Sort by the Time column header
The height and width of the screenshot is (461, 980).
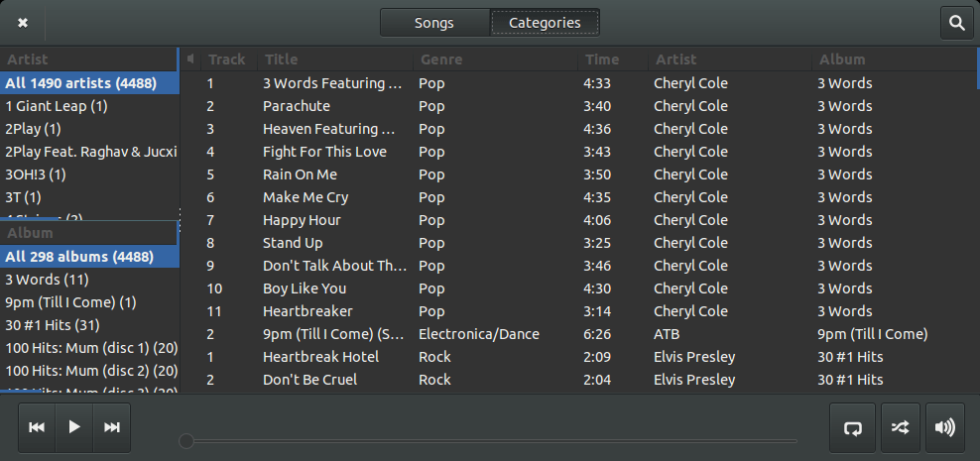click(613, 59)
